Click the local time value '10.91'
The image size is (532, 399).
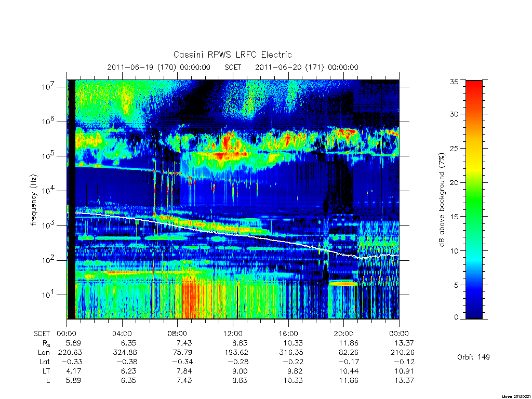(x=404, y=371)
